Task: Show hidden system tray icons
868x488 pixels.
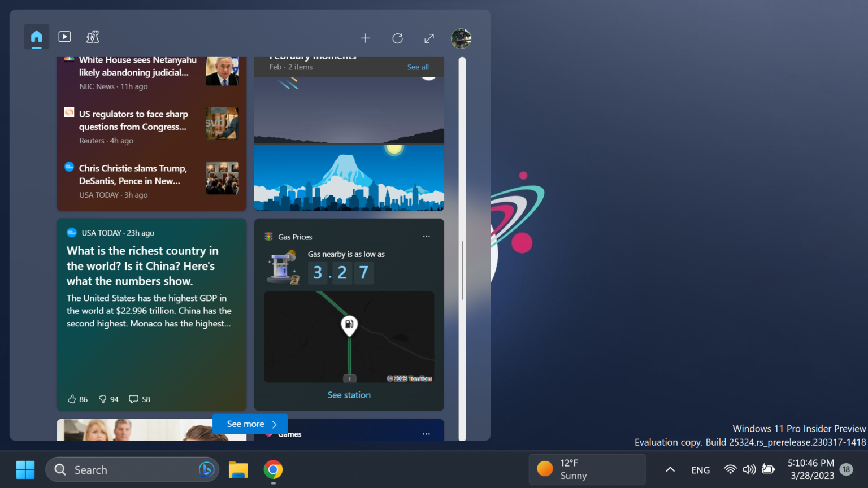Action: click(x=670, y=469)
